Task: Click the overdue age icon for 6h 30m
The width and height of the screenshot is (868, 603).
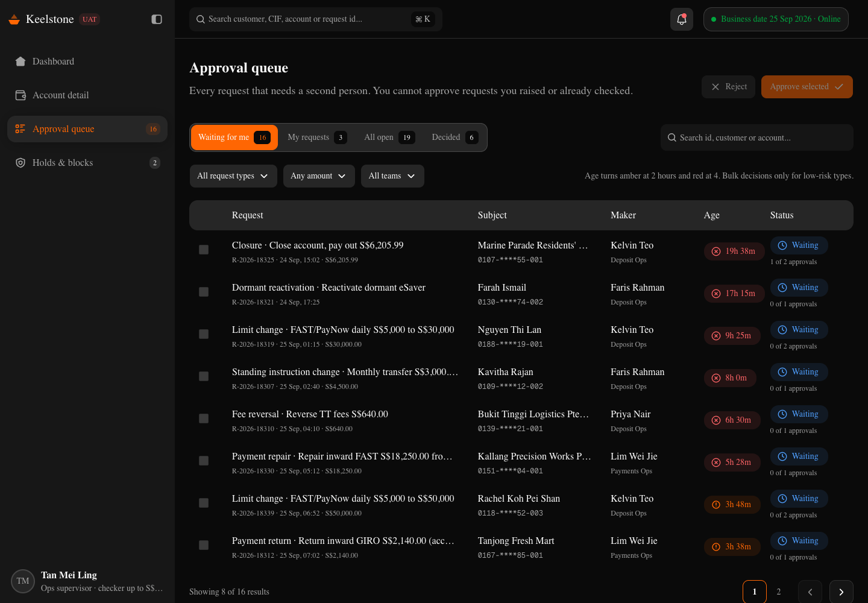Action: (716, 420)
